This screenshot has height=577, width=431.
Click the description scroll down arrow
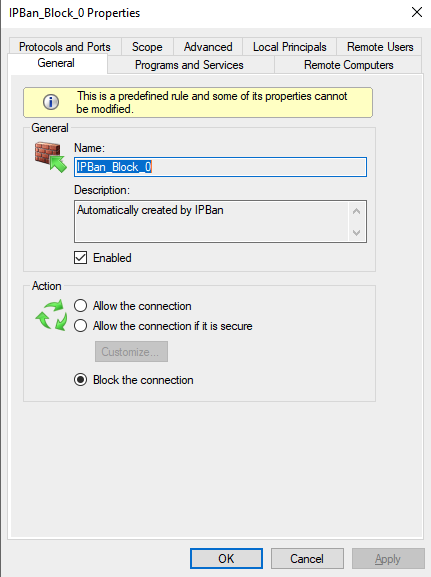click(x=356, y=233)
